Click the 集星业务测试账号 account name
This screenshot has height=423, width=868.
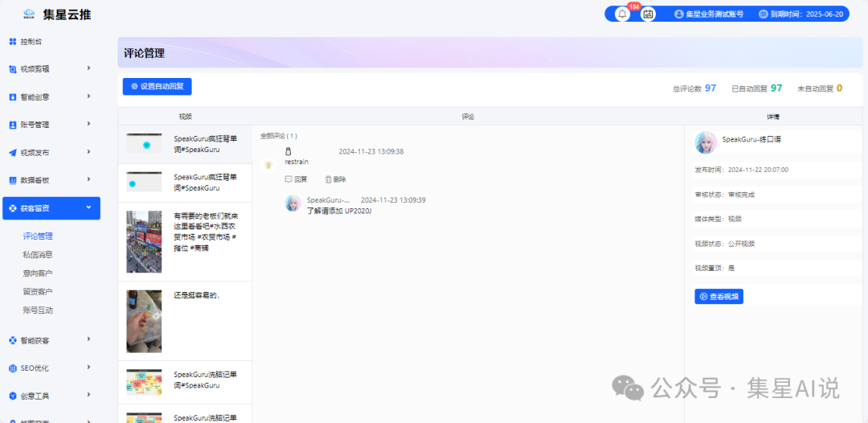(x=714, y=14)
